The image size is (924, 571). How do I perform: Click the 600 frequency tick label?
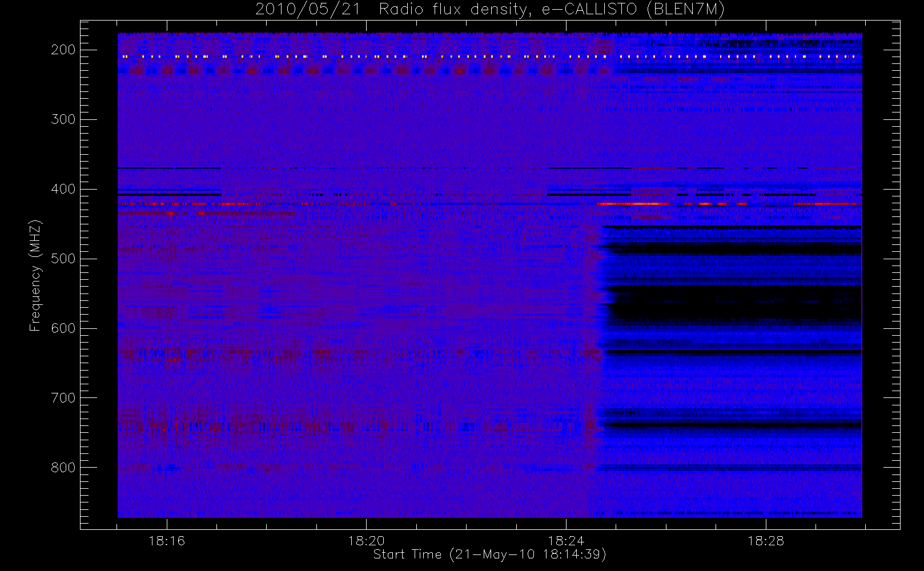click(x=63, y=328)
